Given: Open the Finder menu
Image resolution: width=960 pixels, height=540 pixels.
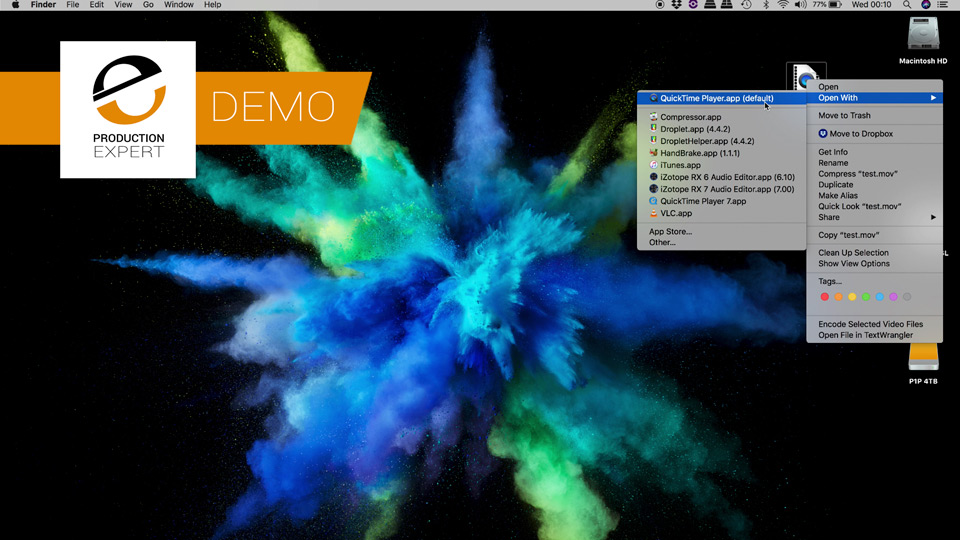Looking at the screenshot, I should pyautogui.click(x=43, y=4).
